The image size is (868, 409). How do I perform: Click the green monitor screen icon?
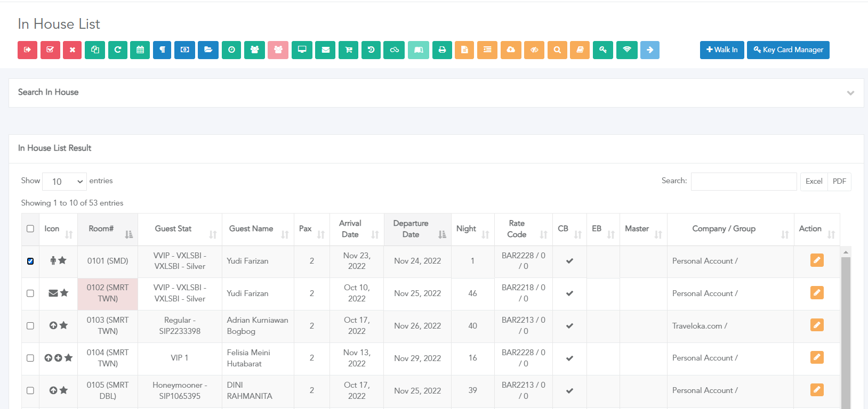pyautogui.click(x=302, y=50)
